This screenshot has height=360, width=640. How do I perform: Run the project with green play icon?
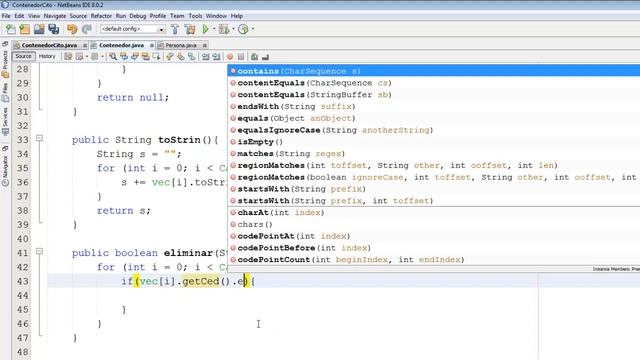pyautogui.click(x=205, y=29)
